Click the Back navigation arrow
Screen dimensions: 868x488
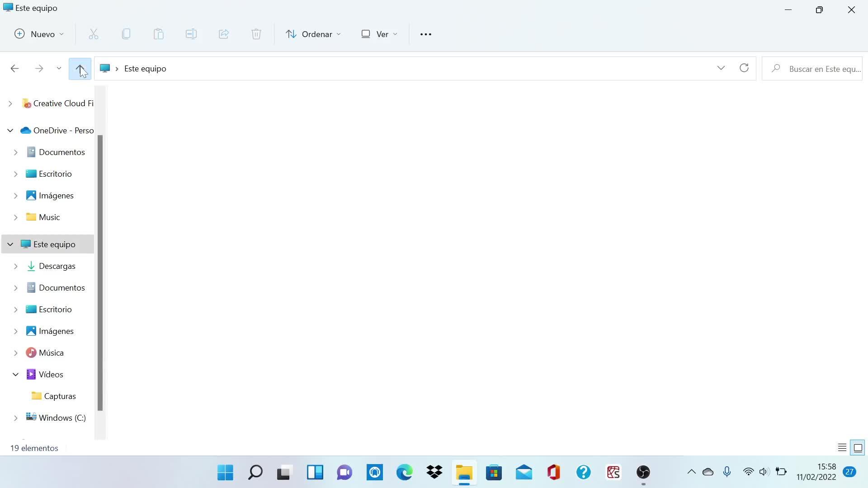tap(14, 69)
